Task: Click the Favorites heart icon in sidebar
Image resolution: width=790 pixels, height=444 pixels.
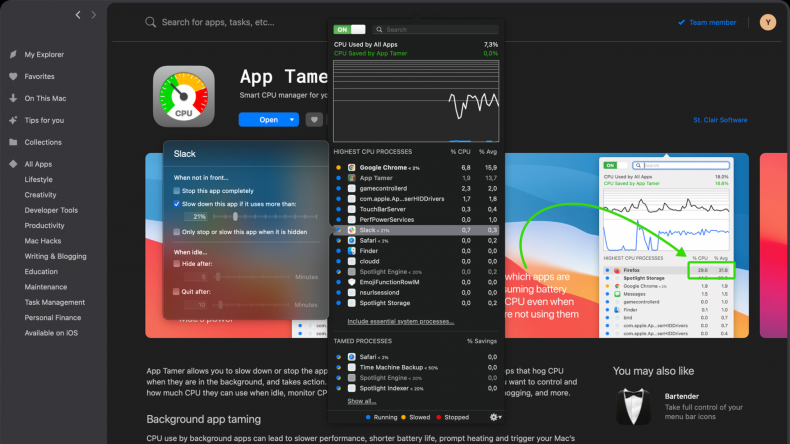Action: tap(13, 77)
